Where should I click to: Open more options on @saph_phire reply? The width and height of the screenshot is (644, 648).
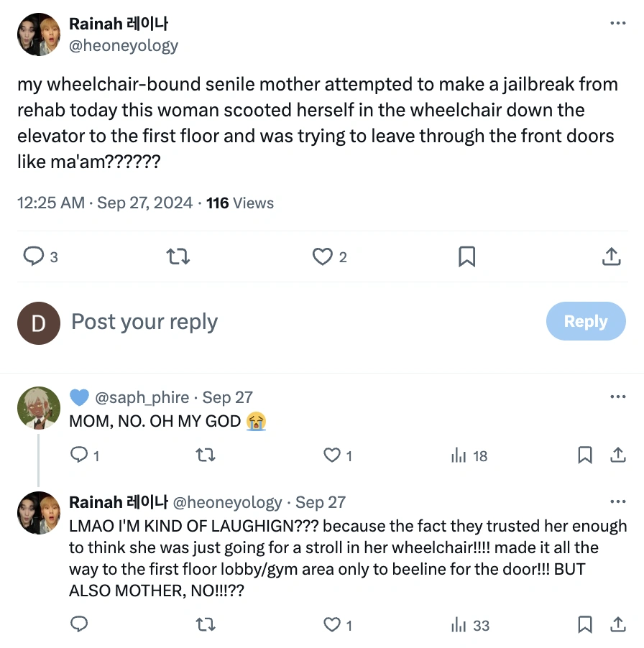(x=617, y=397)
